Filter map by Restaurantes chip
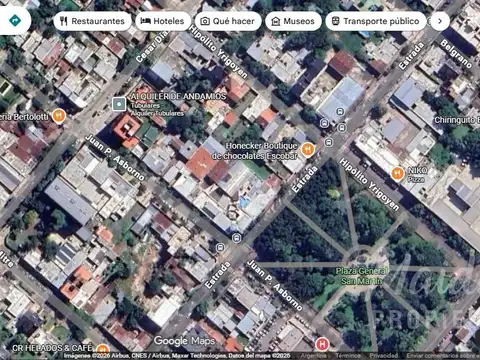 tap(92, 21)
